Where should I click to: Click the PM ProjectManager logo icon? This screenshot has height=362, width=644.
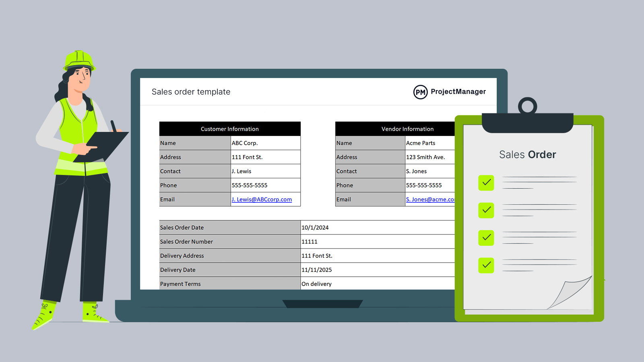pos(420,92)
